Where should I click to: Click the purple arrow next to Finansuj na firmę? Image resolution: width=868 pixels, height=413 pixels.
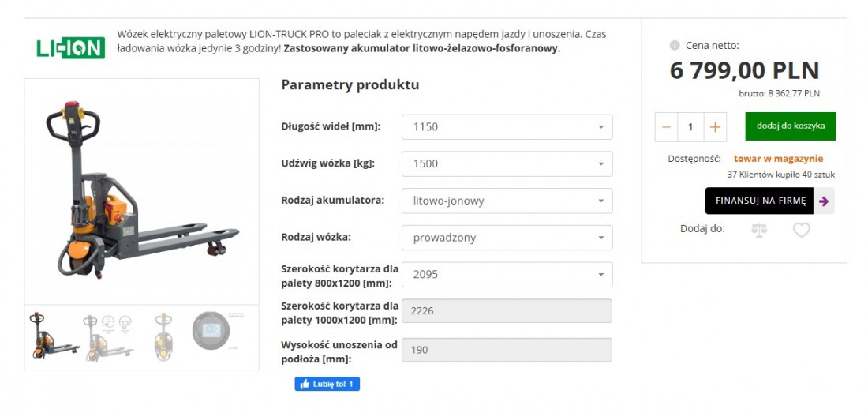point(824,201)
